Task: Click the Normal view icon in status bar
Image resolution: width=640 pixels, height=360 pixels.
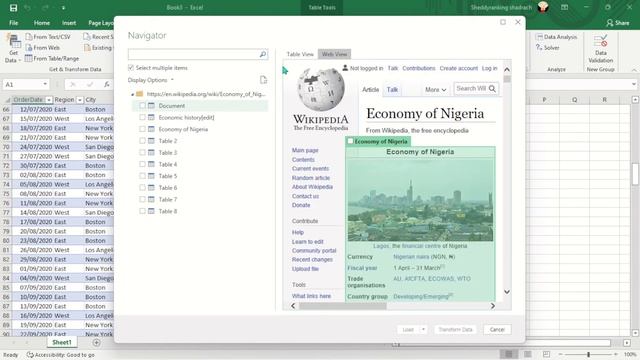Action: 509,354
